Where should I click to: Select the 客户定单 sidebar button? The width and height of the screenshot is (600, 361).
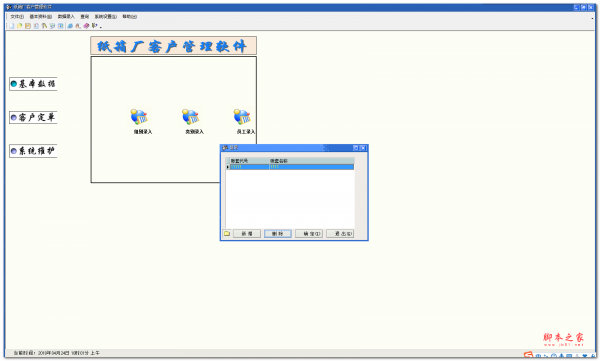[x=33, y=118]
